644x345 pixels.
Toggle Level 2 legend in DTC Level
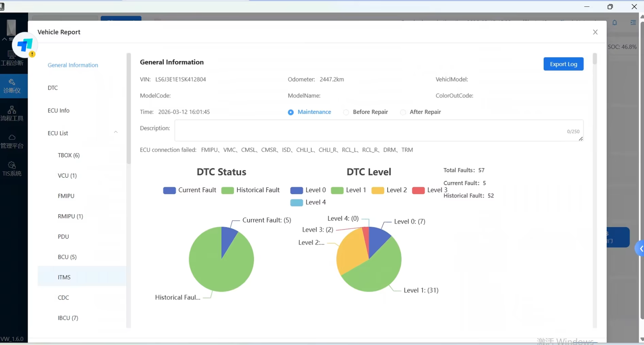(389, 190)
